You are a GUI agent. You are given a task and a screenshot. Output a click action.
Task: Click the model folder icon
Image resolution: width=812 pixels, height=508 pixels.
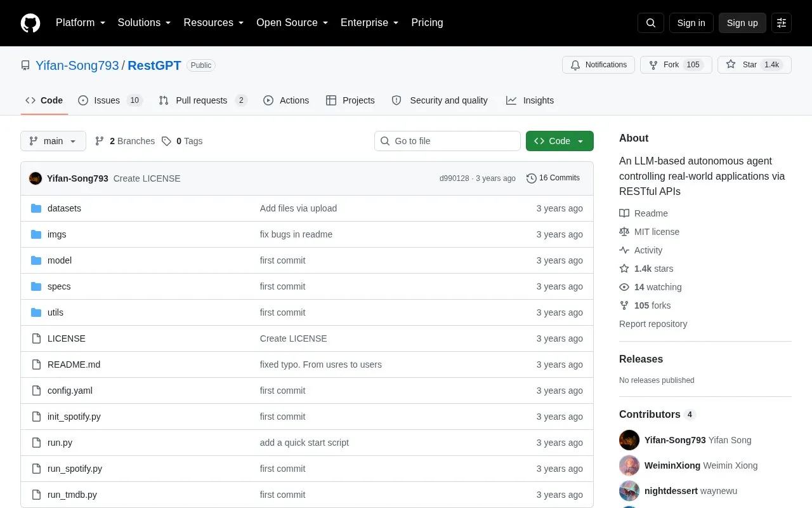pos(36,260)
